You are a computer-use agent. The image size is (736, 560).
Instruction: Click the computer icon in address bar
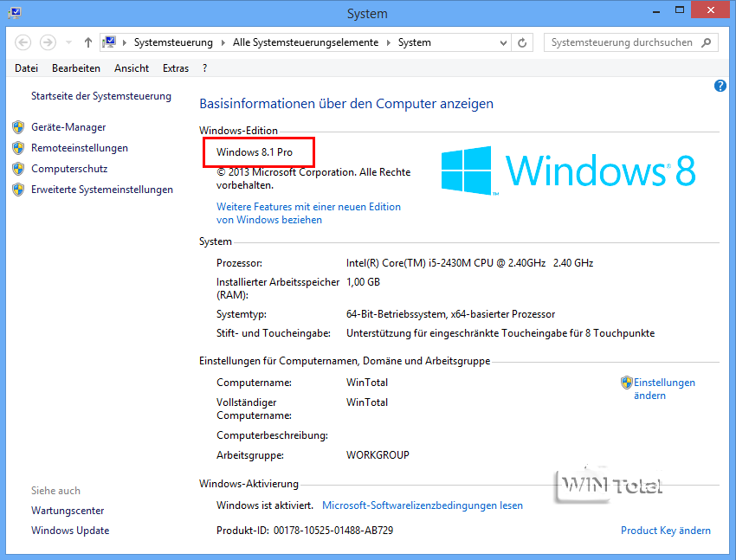coord(109,42)
